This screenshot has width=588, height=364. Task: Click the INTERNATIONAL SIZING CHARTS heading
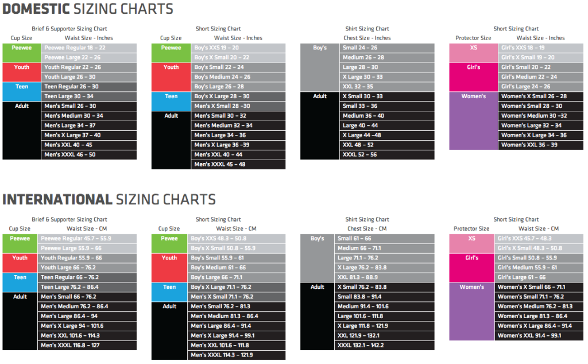(x=109, y=199)
